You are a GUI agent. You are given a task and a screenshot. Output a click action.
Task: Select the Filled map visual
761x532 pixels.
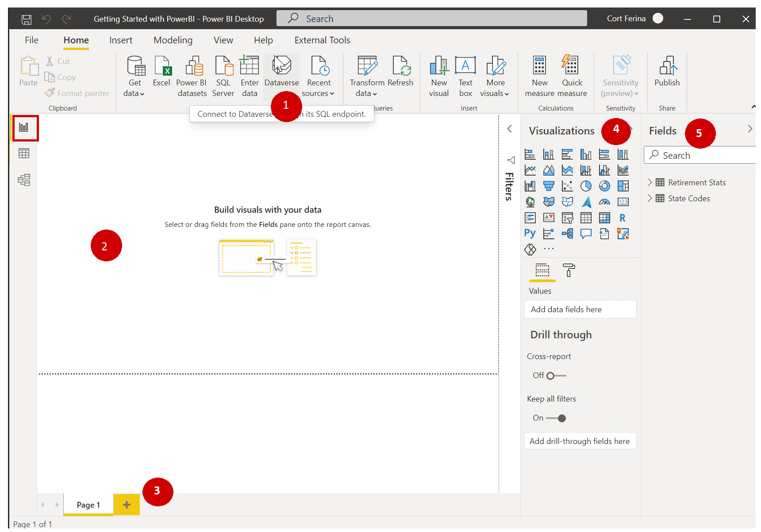pos(549,202)
